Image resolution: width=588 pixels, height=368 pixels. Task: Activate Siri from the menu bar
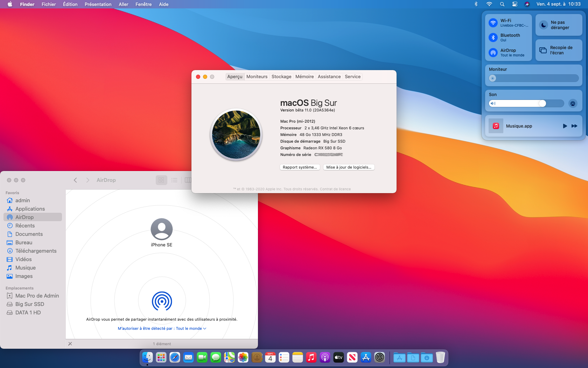tap(527, 4)
